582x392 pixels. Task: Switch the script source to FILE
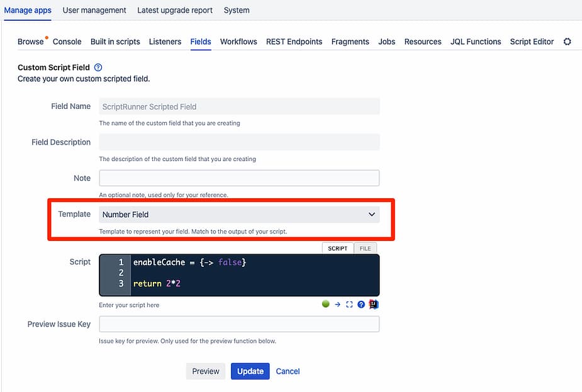[365, 249]
